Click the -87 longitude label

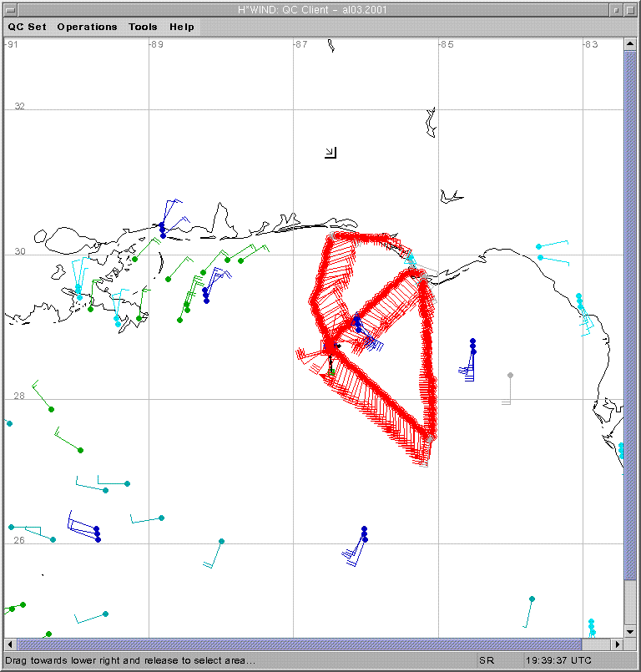point(300,44)
